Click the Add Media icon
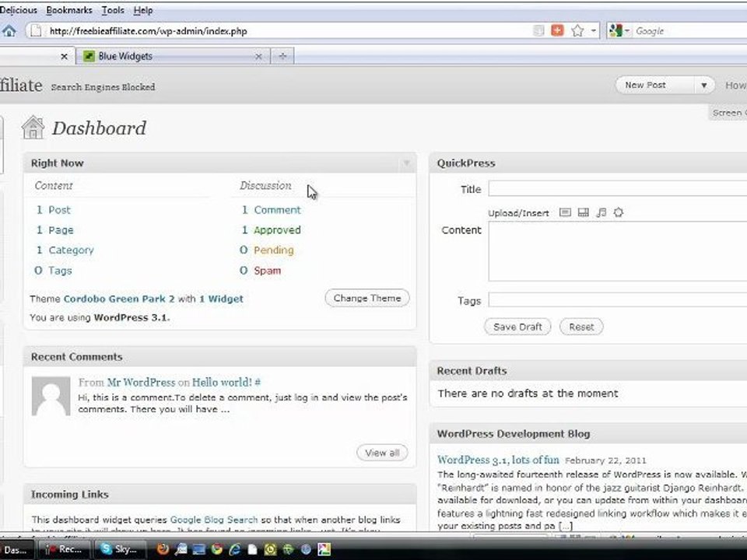Screen dimensions: 747x560 pyautogui.click(x=619, y=212)
